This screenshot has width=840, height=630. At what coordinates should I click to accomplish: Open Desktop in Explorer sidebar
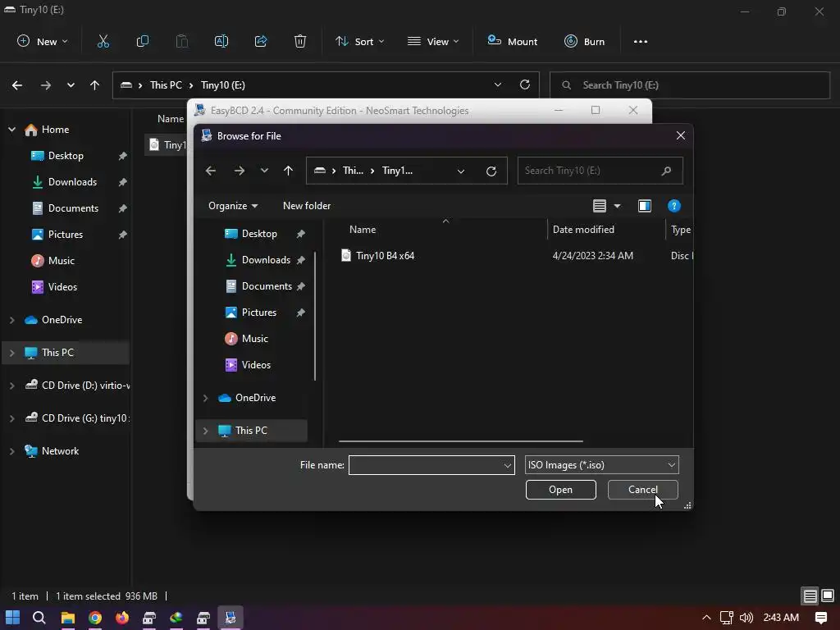(x=66, y=156)
